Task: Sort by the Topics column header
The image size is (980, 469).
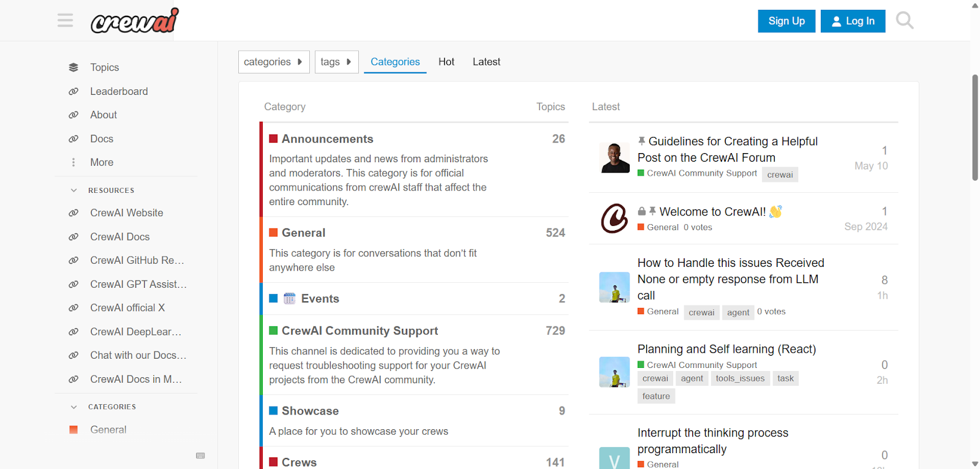Action: [551, 107]
